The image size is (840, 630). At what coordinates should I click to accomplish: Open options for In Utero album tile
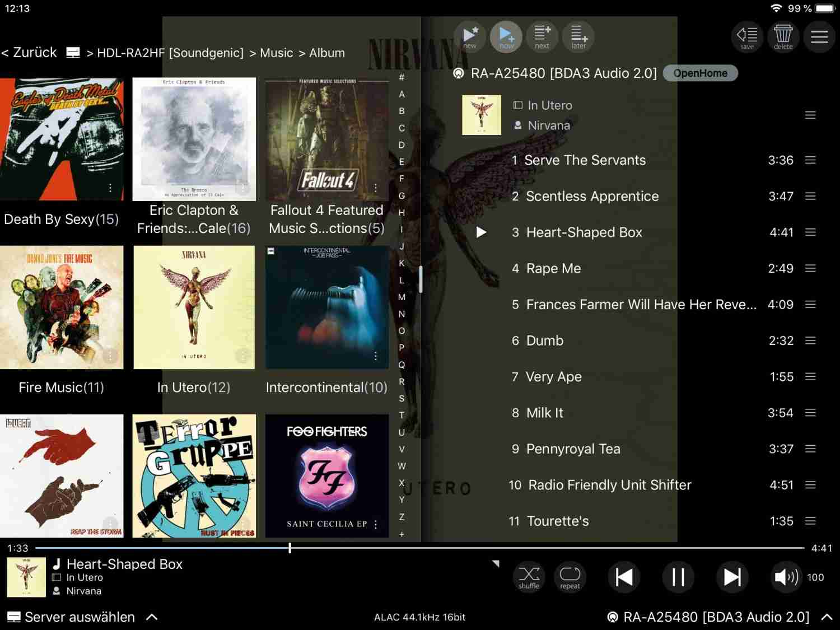242,356
